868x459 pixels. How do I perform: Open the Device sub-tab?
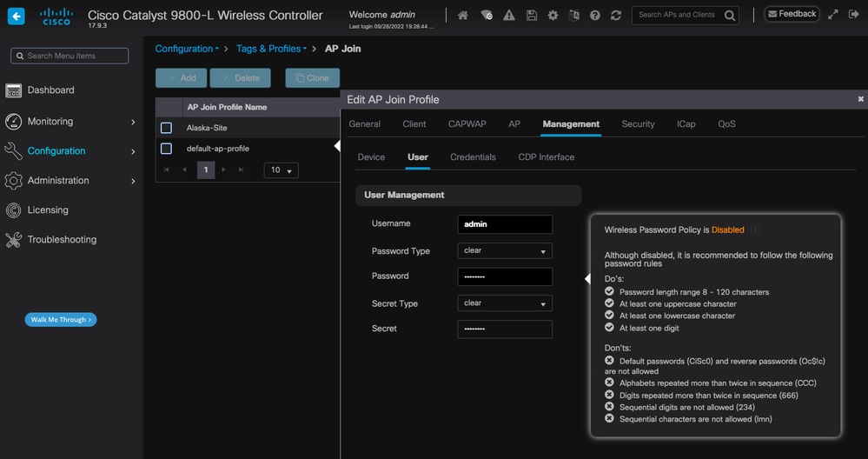(371, 157)
